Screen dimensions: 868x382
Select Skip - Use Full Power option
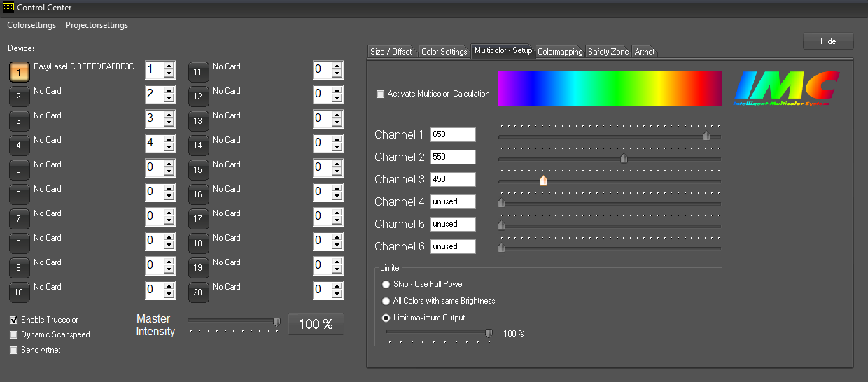tap(386, 284)
